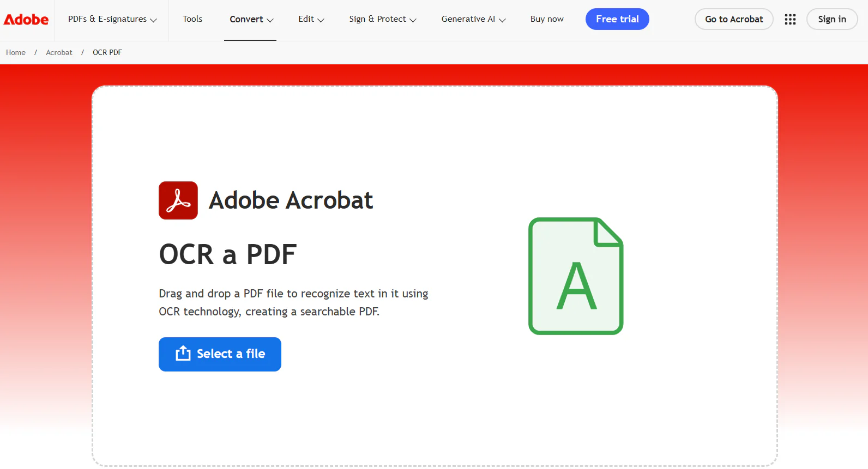The image size is (868, 469).
Task: Expand the Generative AI menu
Action: 473,19
